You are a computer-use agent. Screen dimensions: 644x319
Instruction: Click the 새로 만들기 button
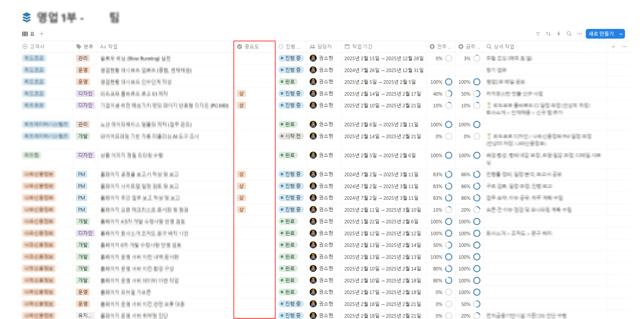[x=601, y=34]
